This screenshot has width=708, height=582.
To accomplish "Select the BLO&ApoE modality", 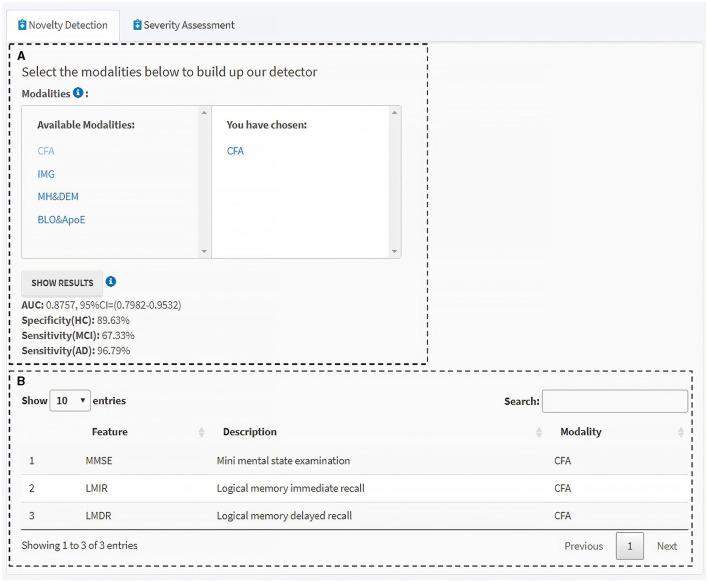I will click(x=61, y=220).
